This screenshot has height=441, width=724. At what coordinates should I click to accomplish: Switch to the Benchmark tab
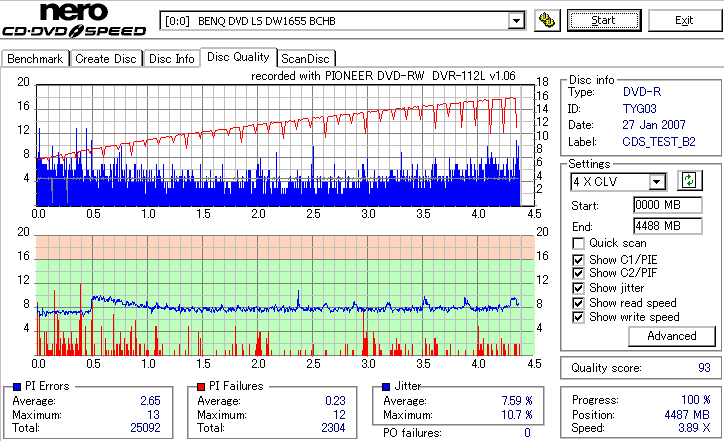coord(35,59)
